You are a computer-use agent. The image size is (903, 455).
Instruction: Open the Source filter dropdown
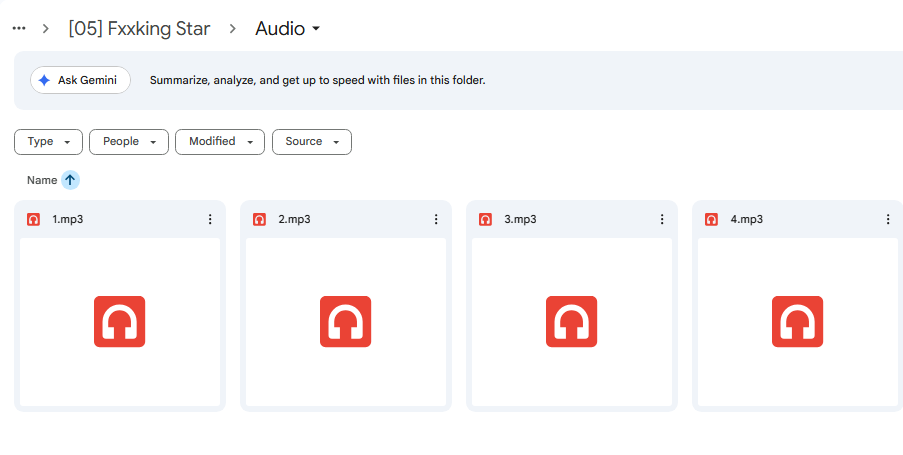click(312, 142)
